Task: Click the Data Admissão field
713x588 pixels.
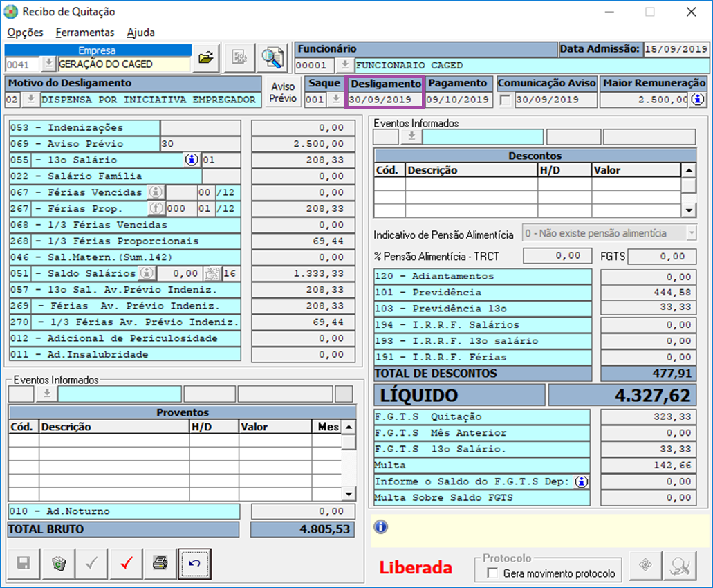Action: tap(676, 49)
